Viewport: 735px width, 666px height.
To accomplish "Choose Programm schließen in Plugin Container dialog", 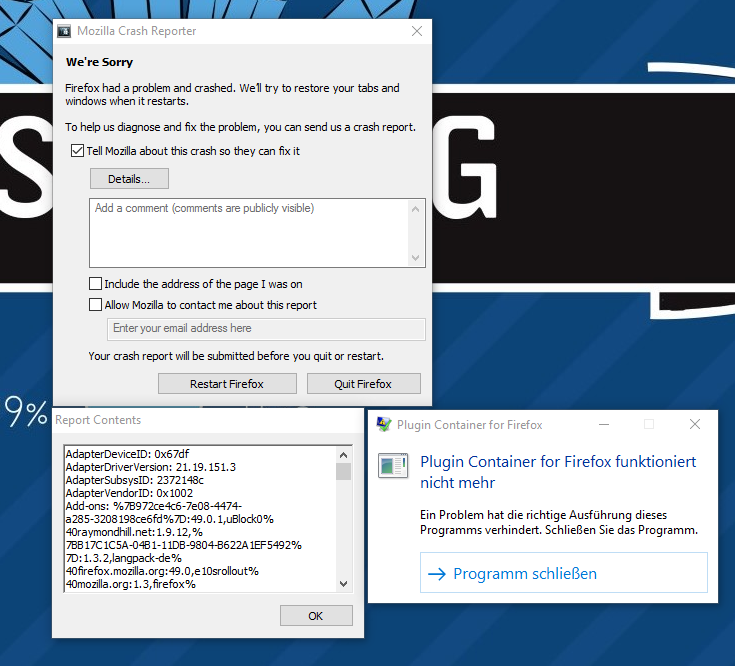I will (563, 573).
